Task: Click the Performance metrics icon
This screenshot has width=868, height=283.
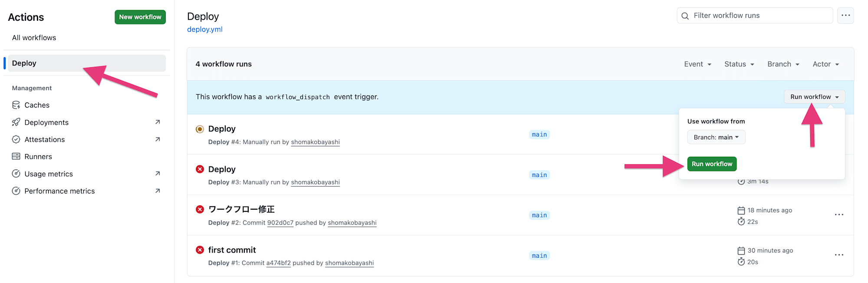Action: 16,191
